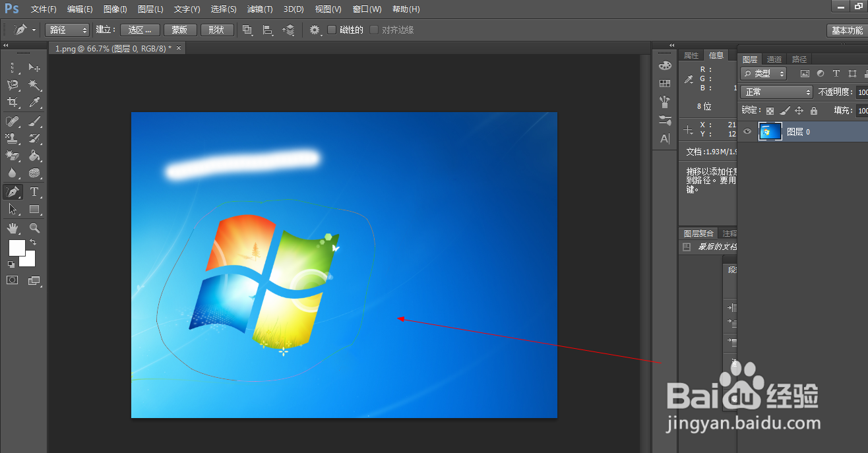Open the Swatches grid panel icon
The width and height of the screenshot is (868, 453).
665,83
